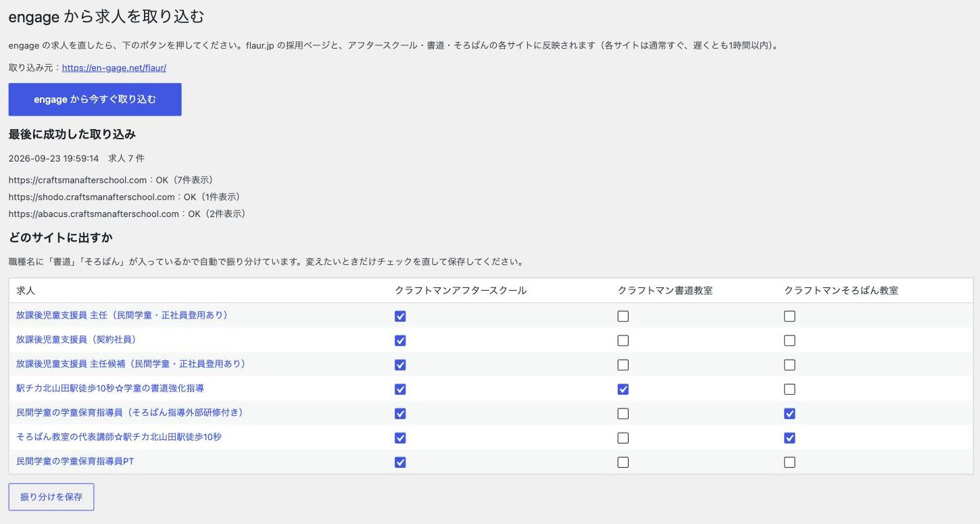Uncheck アフタースクール for そろばん教室の代表講師 row
The width and height of the screenshot is (980, 524).
(x=400, y=438)
